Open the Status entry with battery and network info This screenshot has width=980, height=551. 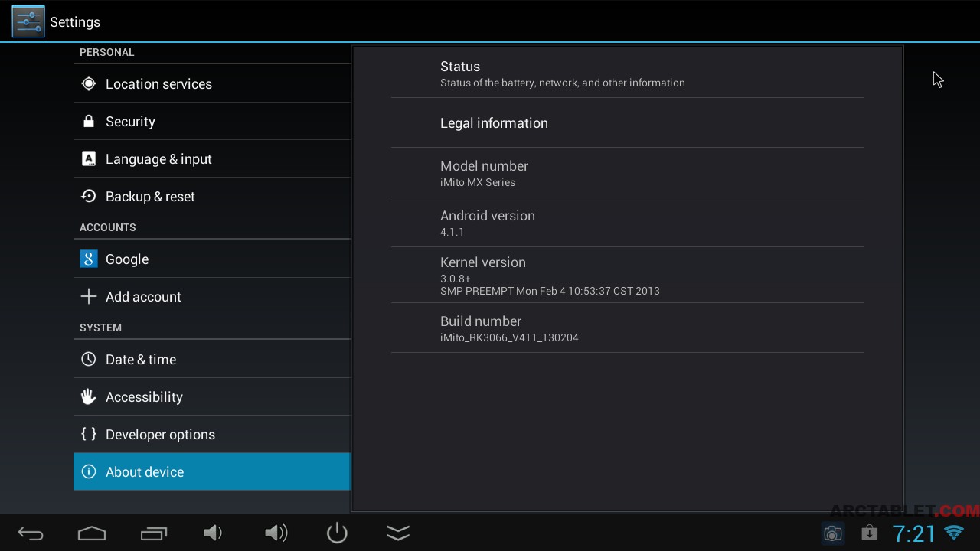coord(627,73)
